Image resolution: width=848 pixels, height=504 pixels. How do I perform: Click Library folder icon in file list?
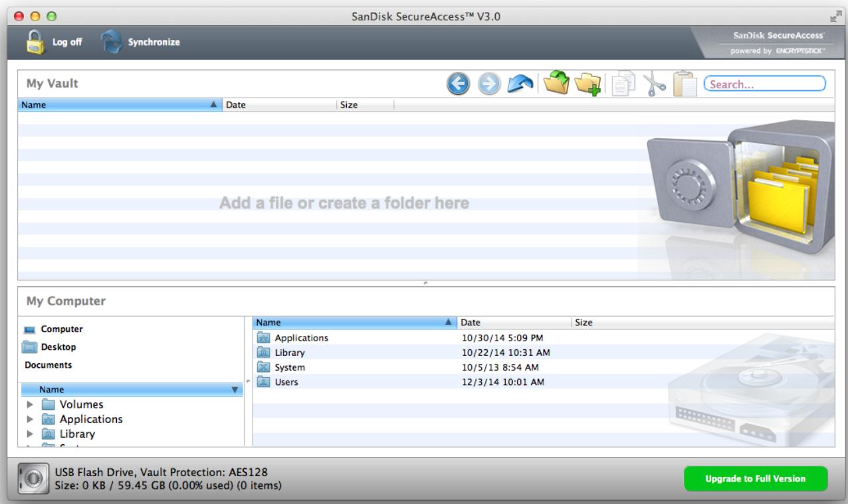(263, 353)
